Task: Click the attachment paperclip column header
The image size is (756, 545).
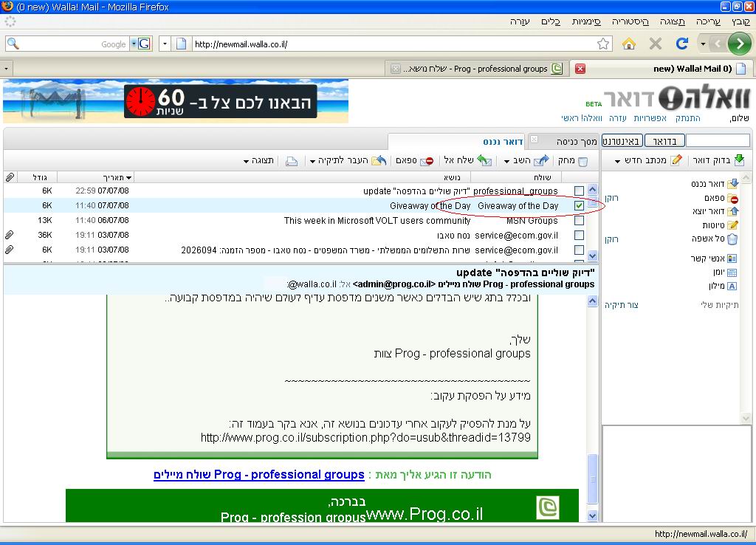Action: click(10, 177)
